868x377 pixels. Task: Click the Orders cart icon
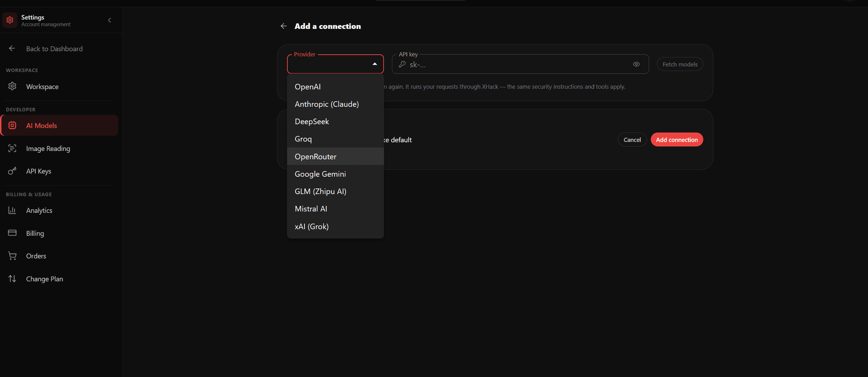12,256
